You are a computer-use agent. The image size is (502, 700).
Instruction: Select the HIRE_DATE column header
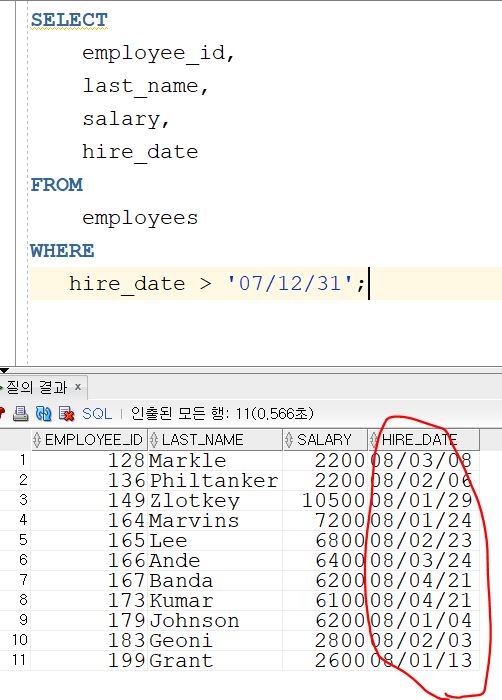pos(424,440)
